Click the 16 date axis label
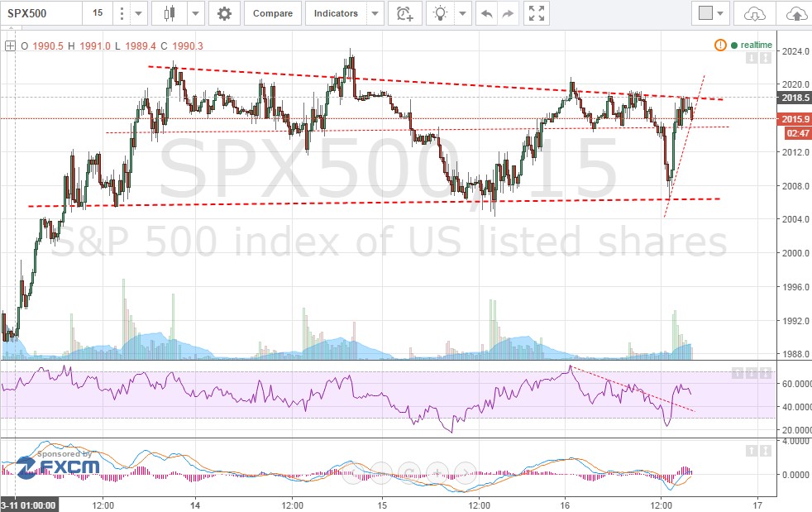This screenshot has width=812, height=512. [565, 505]
